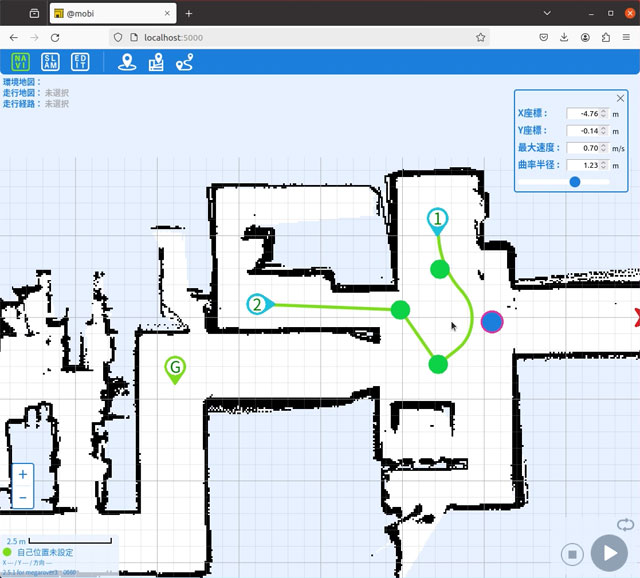
Task: Toggle the loop repeat icon
Action: click(625, 525)
